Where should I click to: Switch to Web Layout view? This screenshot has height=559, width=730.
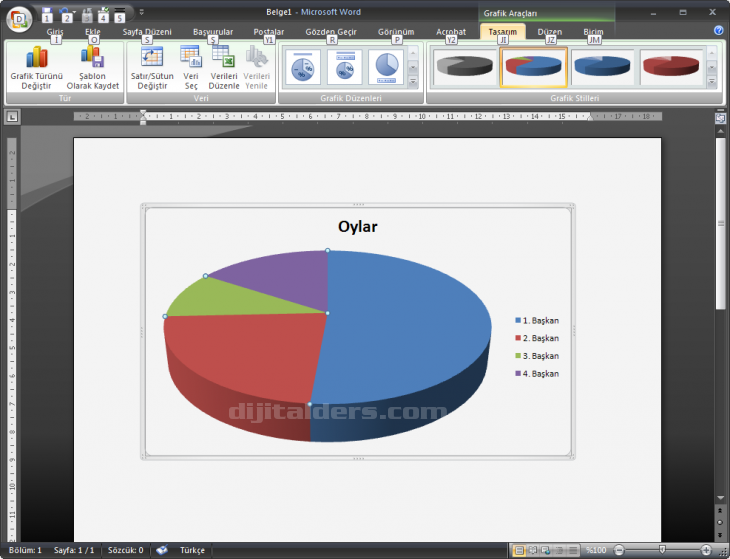(x=546, y=551)
